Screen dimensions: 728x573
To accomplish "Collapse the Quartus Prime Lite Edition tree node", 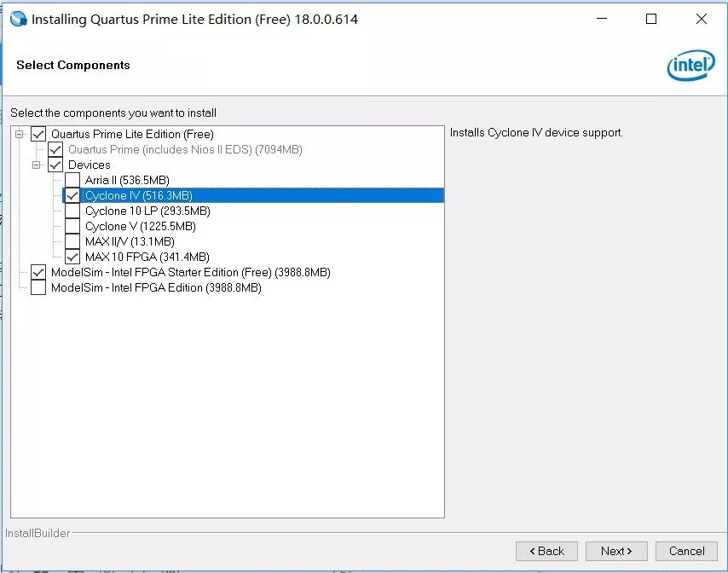I will point(19,134).
